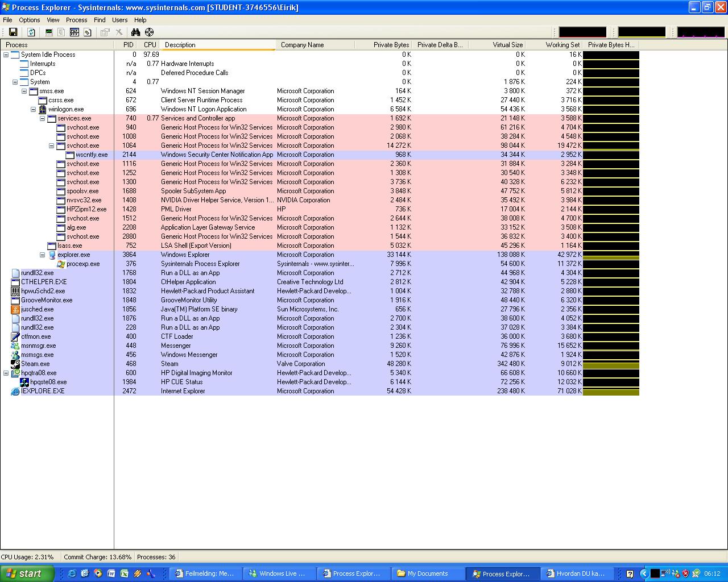Click the msnmsgr.exe Messenger icon
Image resolution: width=728 pixels, height=582 pixels.
click(x=15, y=346)
